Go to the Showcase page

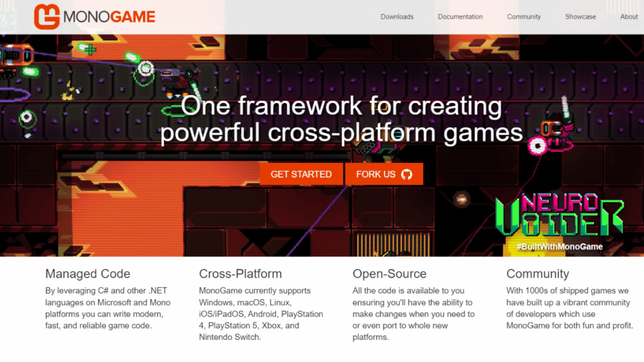click(x=580, y=17)
